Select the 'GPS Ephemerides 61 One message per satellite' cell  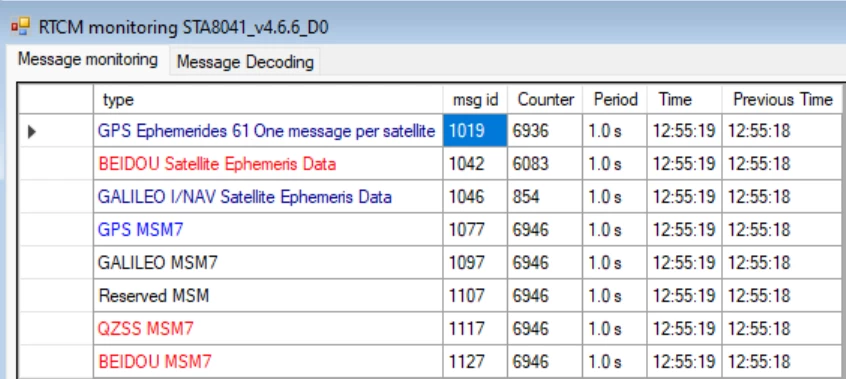click(268, 131)
